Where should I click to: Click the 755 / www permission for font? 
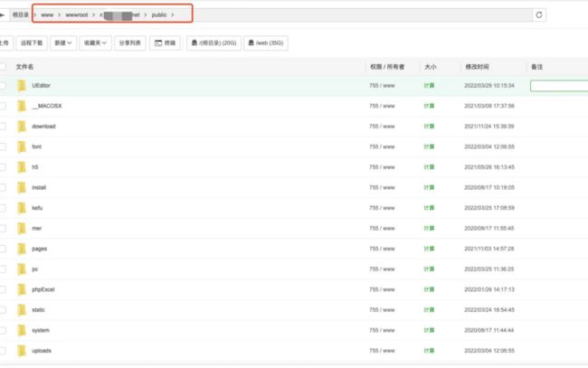click(382, 146)
